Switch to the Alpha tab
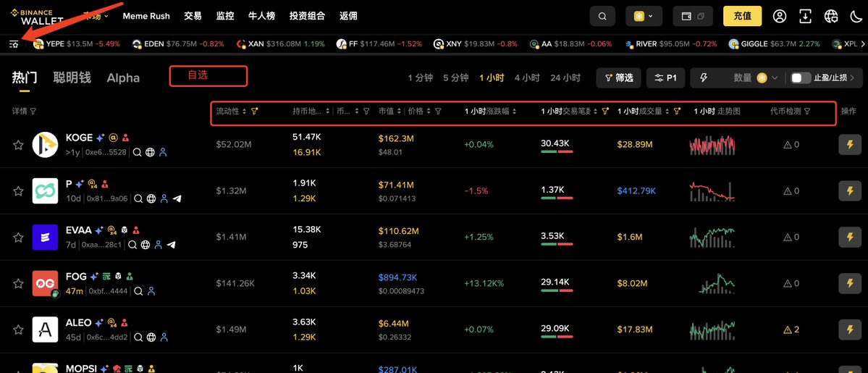 (x=123, y=77)
